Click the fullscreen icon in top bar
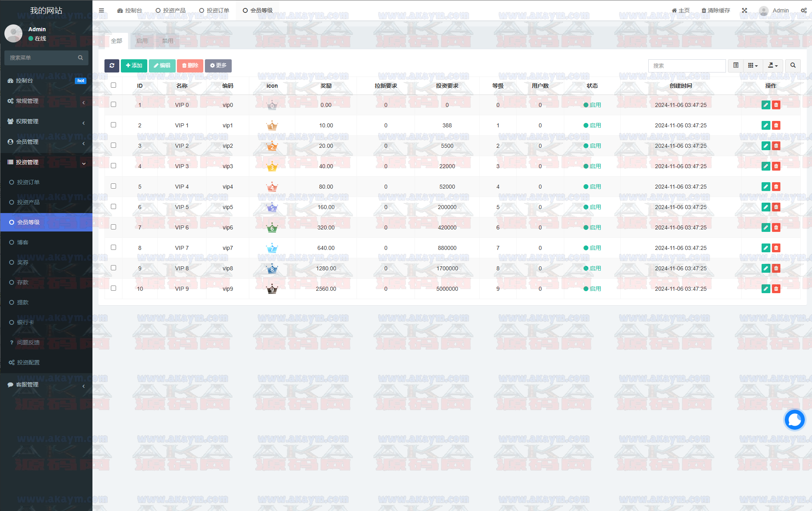 click(744, 10)
